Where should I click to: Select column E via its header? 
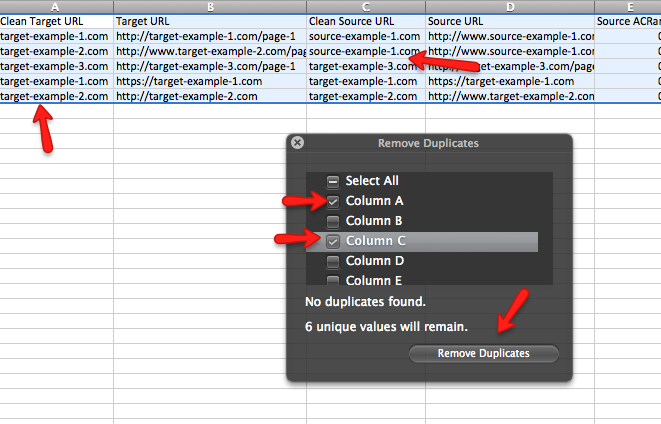[x=628, y=6]
